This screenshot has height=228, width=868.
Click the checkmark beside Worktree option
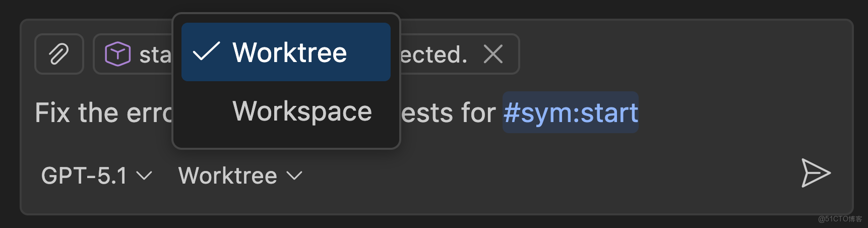pos(206,52)
